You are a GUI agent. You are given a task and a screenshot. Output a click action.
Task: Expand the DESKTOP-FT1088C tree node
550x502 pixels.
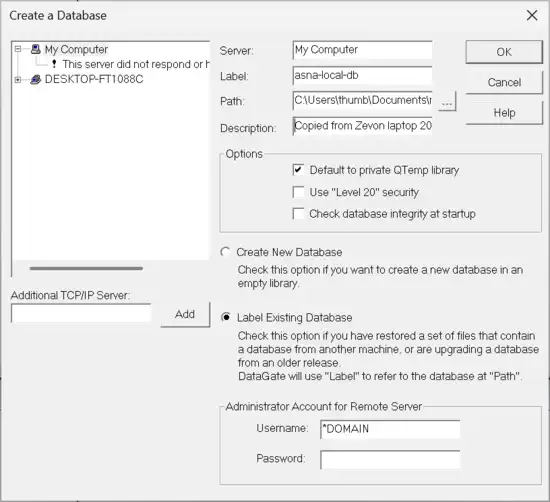pos(18,80)
